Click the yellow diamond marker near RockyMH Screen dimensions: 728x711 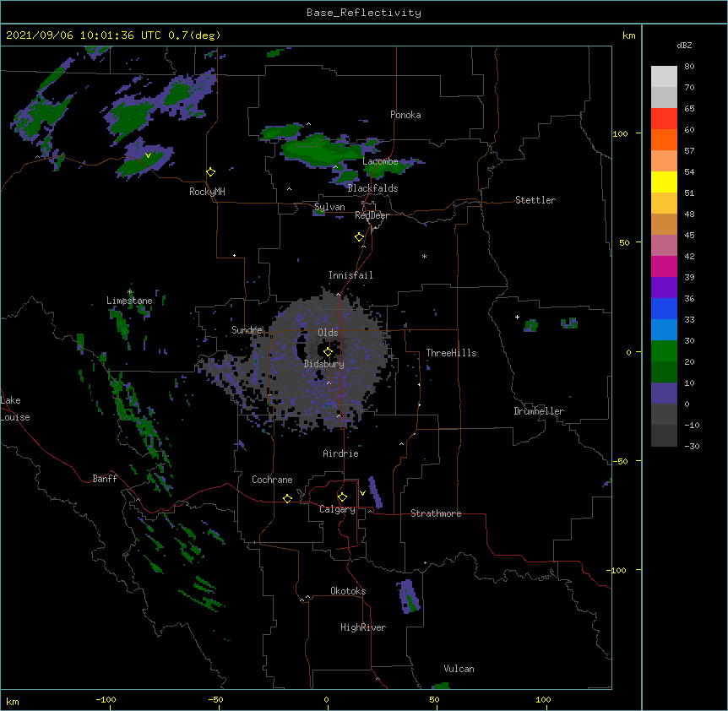click(x=210, y=172)
